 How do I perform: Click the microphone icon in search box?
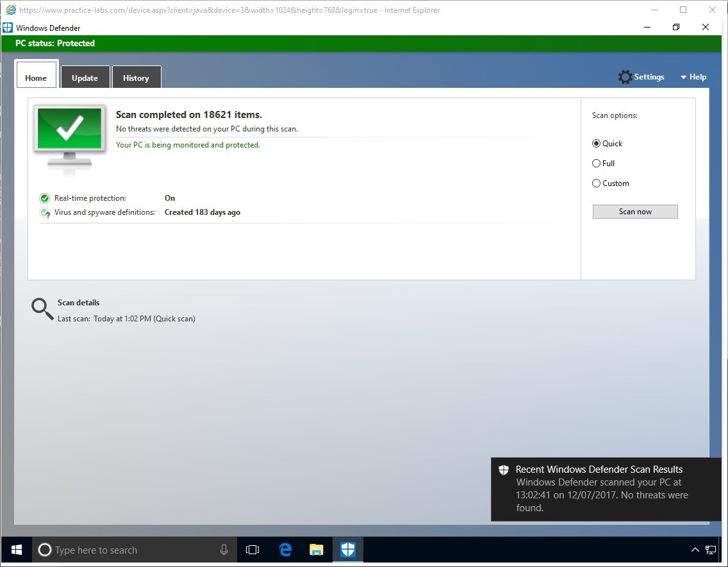[224, 550]
